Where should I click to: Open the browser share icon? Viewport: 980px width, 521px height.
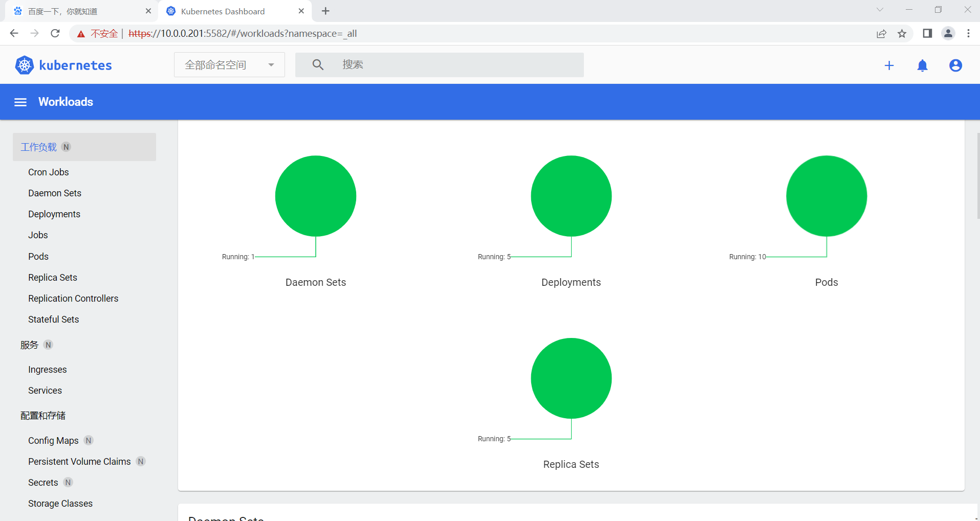(x=881, y=34)
